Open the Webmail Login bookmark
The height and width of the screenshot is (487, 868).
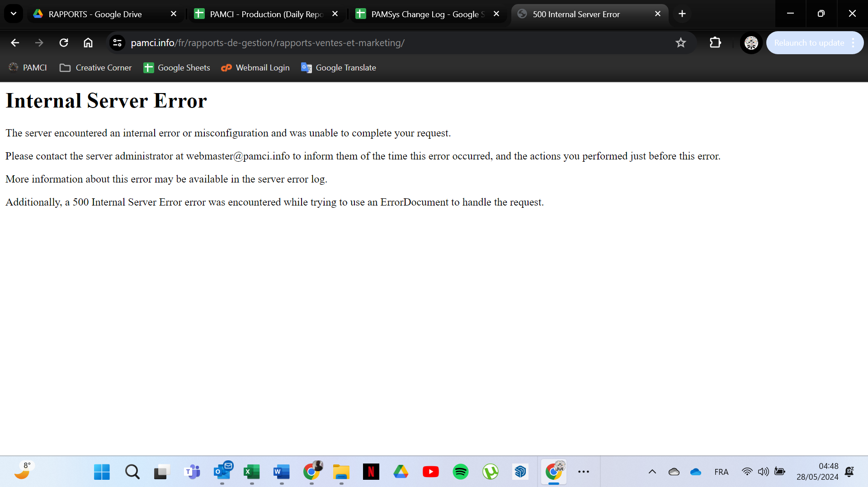[255, 68]
